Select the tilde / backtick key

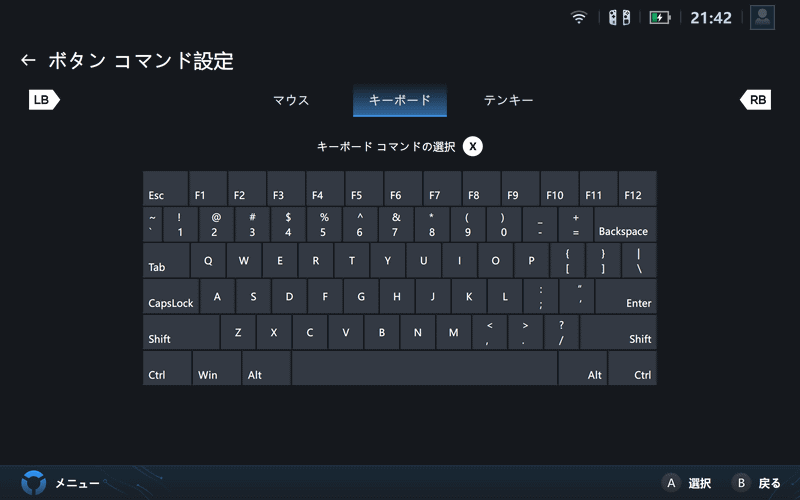click(152, 224)
